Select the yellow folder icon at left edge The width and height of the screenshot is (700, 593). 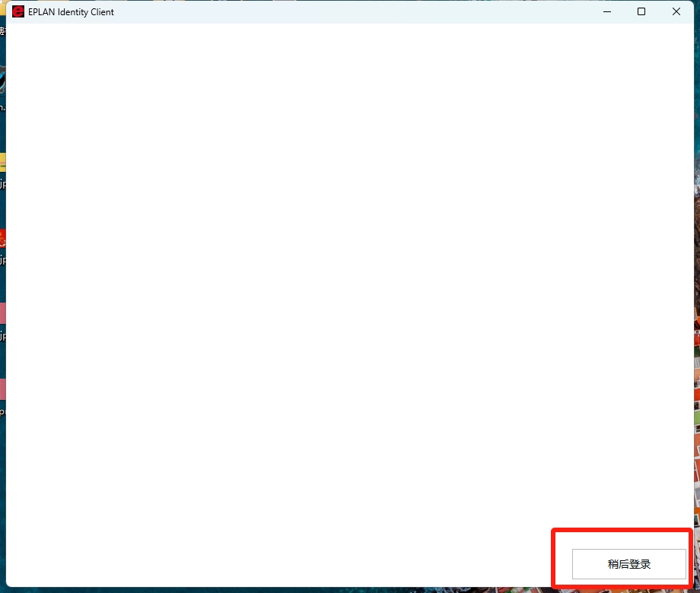click(2, 162)
